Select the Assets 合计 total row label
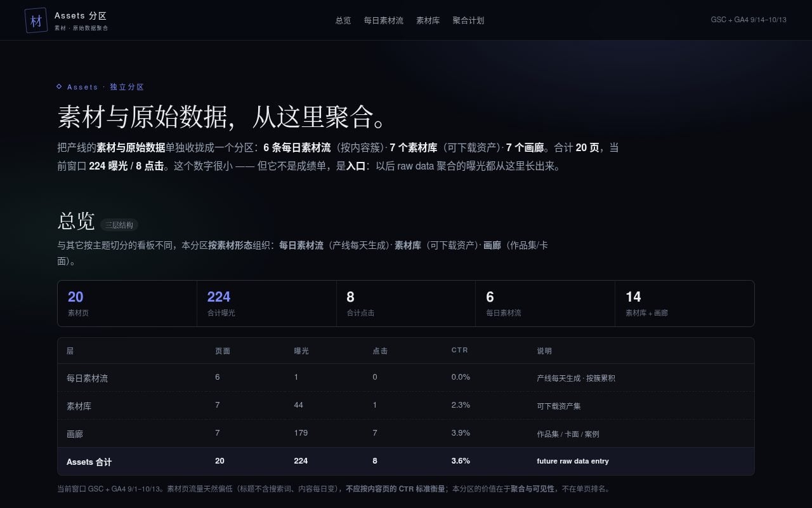The width and height of the screenshot is (812, 508). coord(89,462)
